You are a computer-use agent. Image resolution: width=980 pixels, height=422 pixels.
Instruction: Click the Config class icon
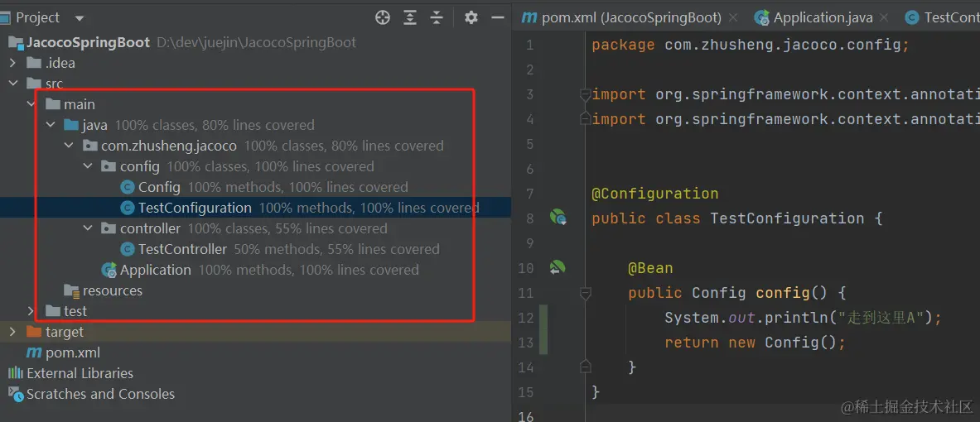[x=127, y=187]
